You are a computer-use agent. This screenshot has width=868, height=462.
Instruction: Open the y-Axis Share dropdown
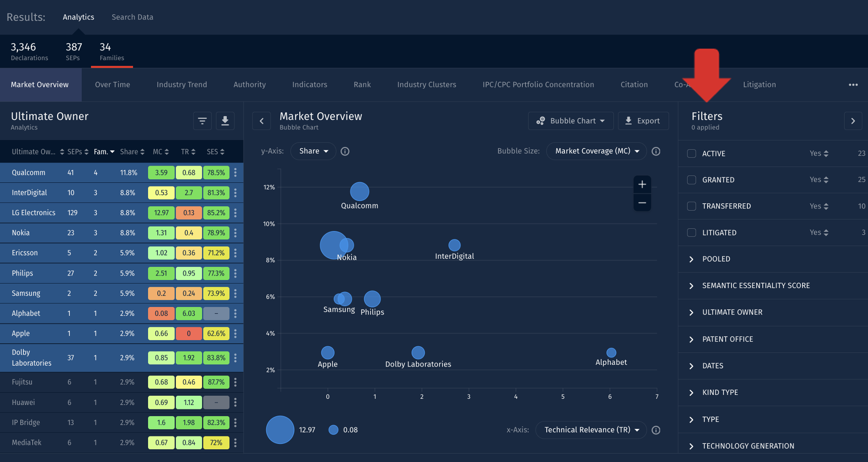click(x=313, y=151)
